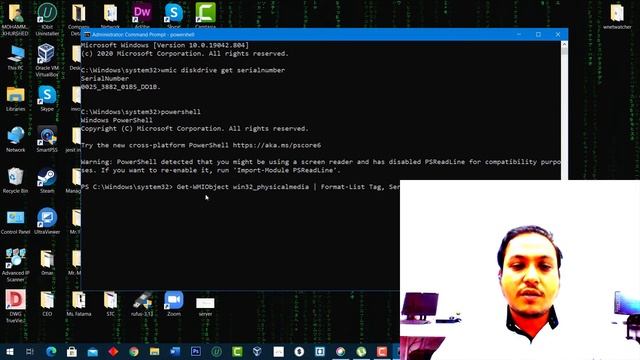640x360 pixels.
Task: Launch Photoshop from the taskbar
Action: coord(196,351)
